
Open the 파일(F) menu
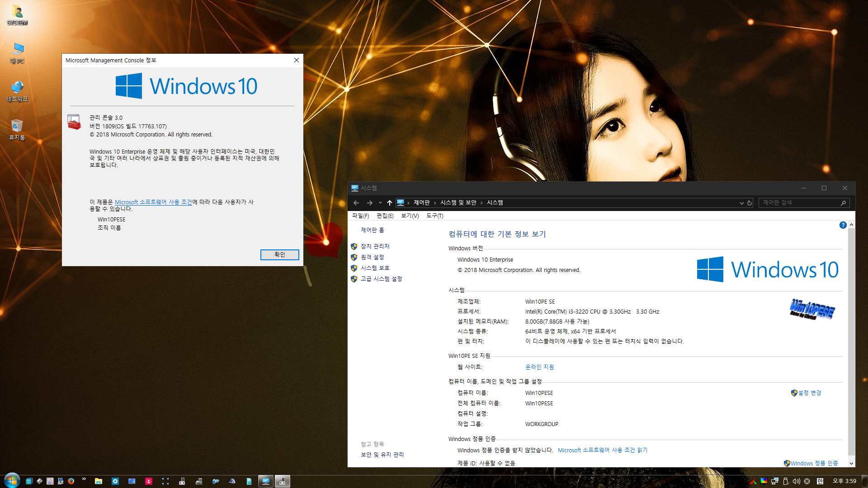[x=360, y=216]
